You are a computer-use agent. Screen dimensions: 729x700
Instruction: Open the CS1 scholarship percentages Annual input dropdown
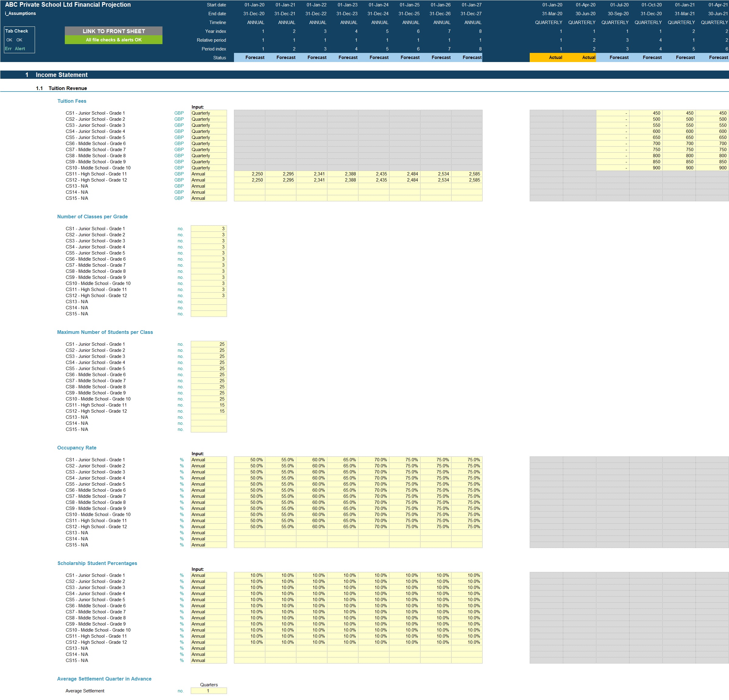(x=209, y=575)
